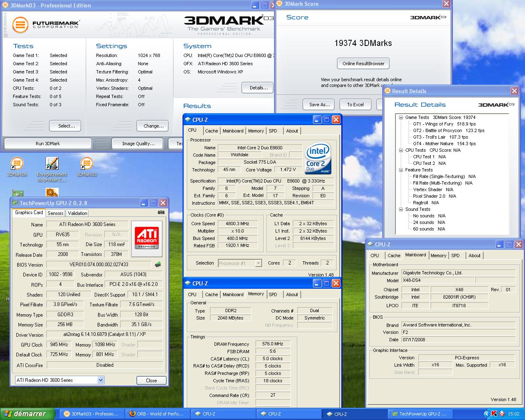The image size is (525, 420).
Task: Collapse the CPU Tests tree node
Action: tap(401, 150)
